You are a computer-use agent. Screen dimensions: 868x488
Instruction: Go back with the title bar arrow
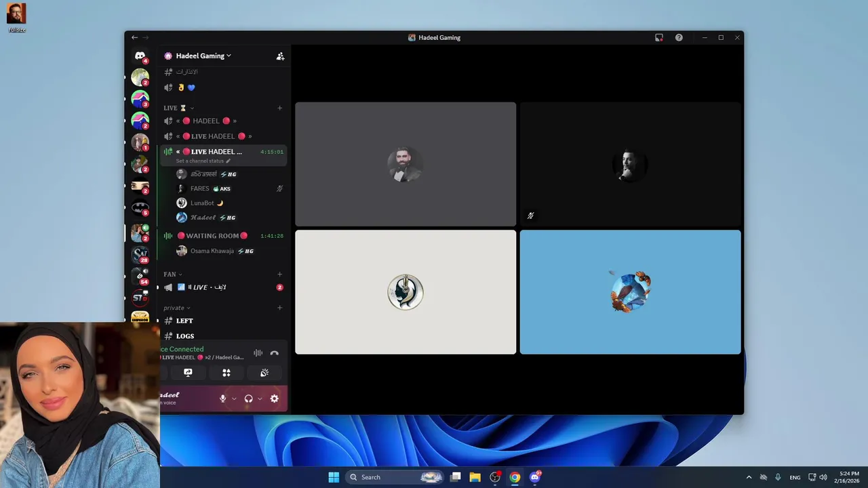(134, 37)
